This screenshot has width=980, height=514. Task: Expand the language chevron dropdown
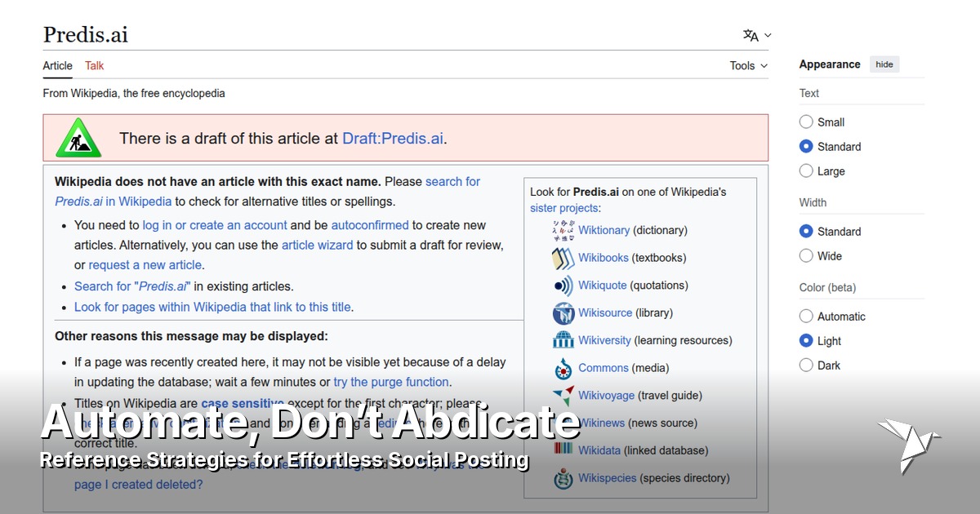coord(768,35)
